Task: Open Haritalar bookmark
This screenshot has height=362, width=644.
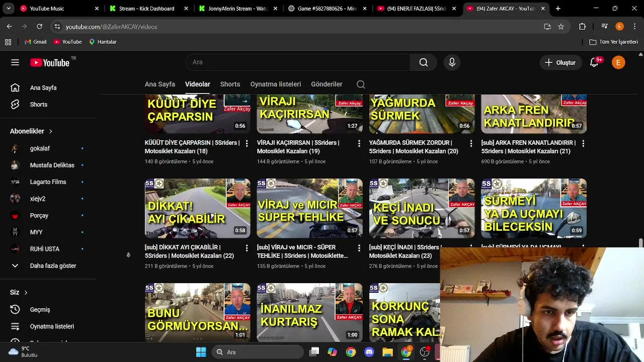Action: [x=103, y=42]
